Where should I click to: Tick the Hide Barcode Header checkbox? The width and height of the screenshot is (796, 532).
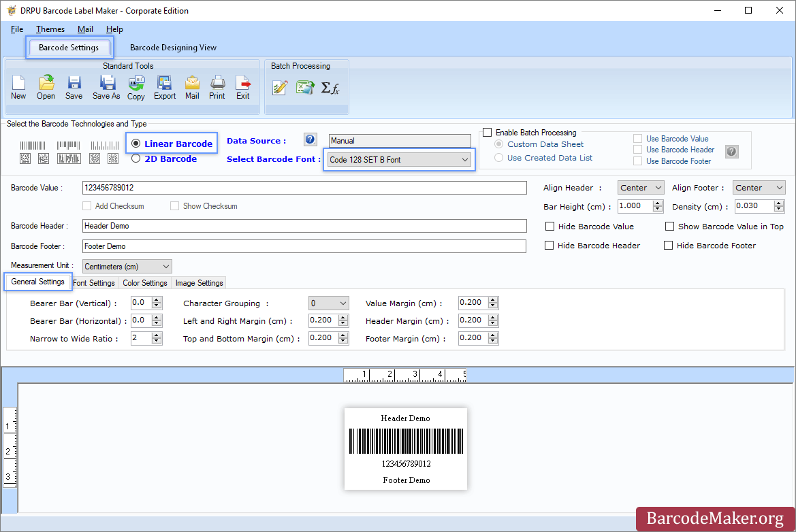[549, 246]
